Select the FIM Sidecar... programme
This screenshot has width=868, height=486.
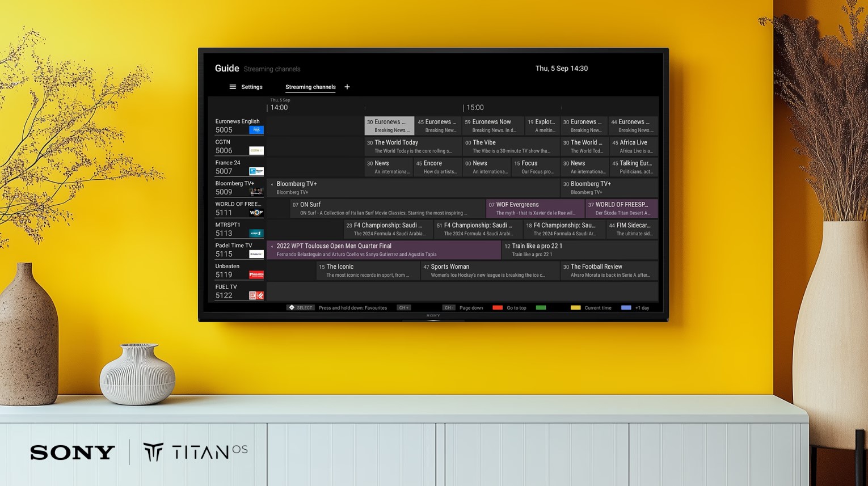coord(632,229)
